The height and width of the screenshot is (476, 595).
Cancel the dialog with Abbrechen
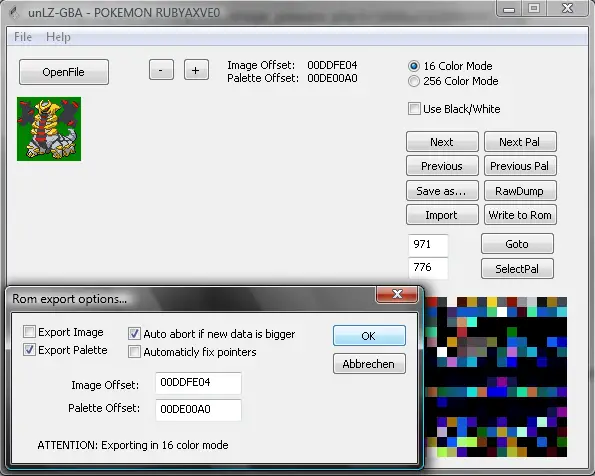[369, 364]
